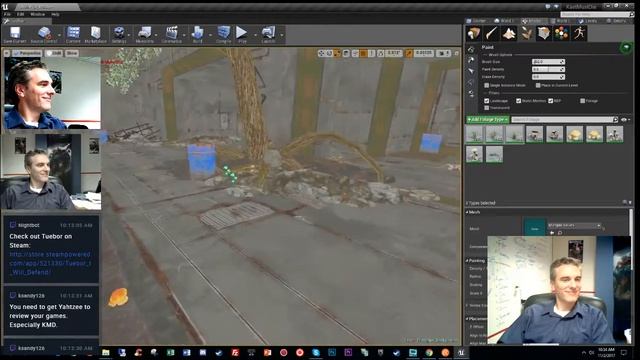Click the Search Foliage input field
This screenshot has width=640, height=360.
tap(564, 120)
